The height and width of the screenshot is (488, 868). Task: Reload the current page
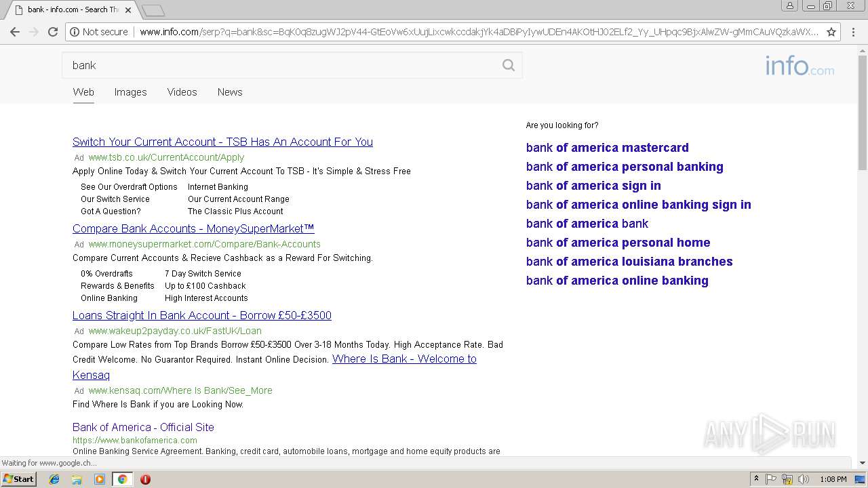(53, 32)
